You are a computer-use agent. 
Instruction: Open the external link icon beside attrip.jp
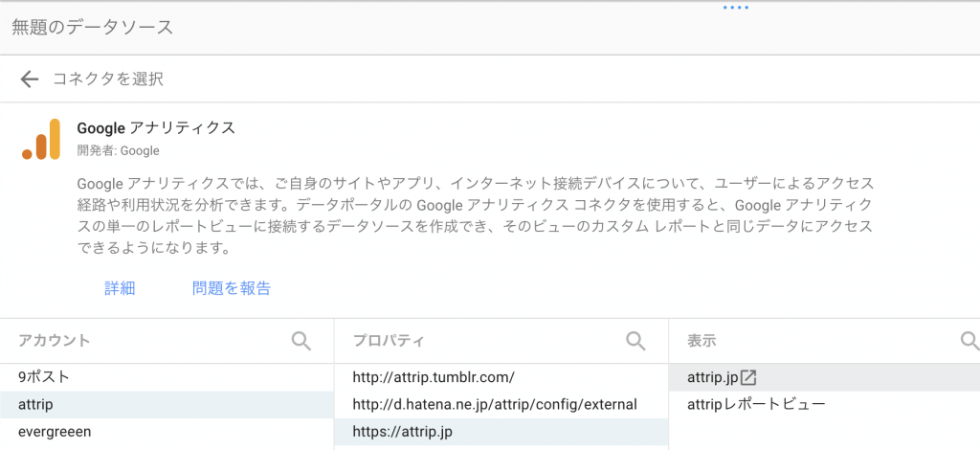tap(748, 377)
